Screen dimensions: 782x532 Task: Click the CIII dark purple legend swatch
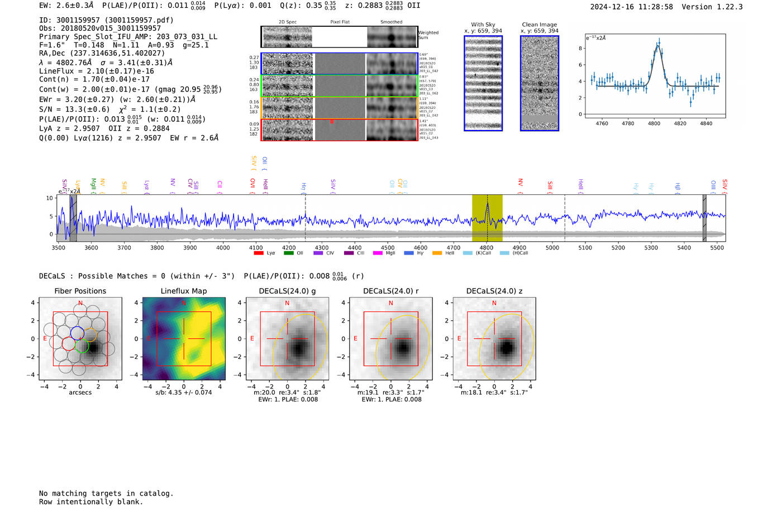click(349, 253)
